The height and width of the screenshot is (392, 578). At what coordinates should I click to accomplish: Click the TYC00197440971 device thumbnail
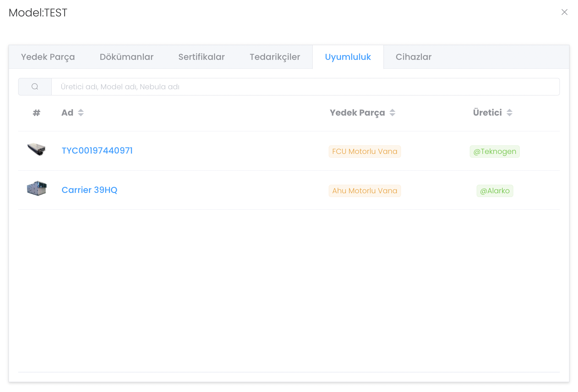[x=37, y=149]
